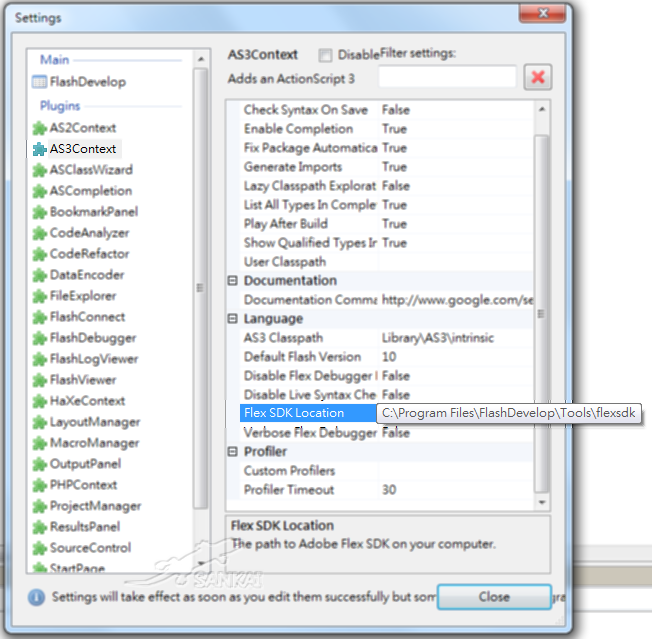Click the Plugins section header
The height and width of the screenshot is (639, 652).
(x=60, y=106)
